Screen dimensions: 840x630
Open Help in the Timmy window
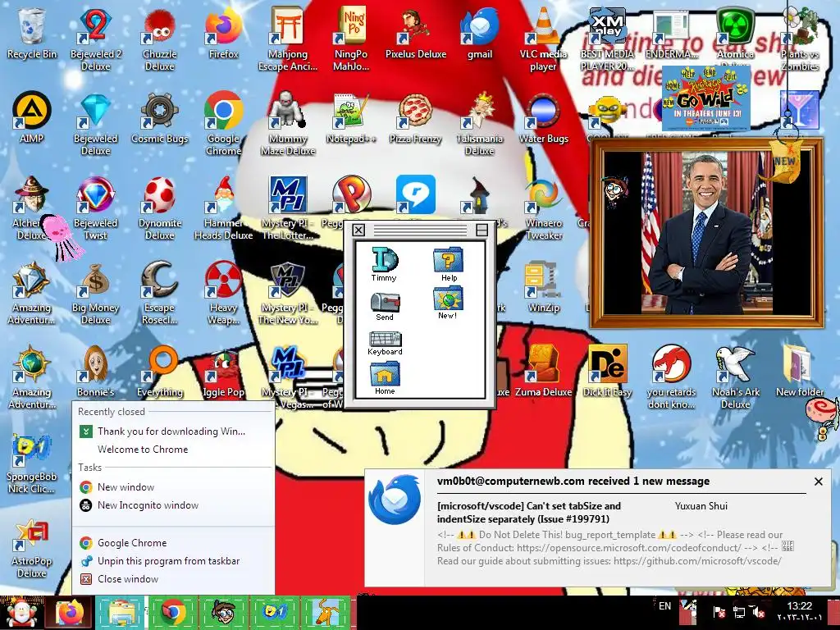(x=449, y=264)
